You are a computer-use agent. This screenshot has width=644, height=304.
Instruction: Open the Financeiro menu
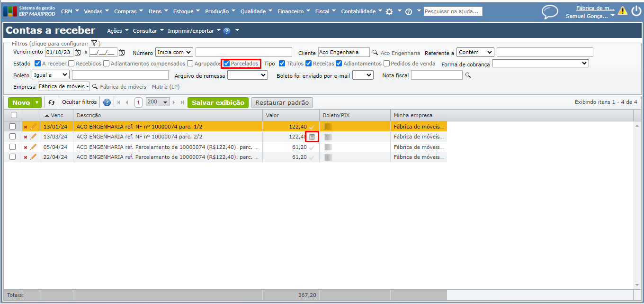[294, 11]
